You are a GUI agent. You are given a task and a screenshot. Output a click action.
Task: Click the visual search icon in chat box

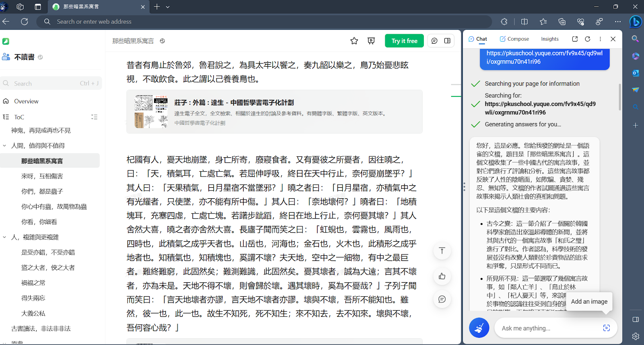pos(606,328)
